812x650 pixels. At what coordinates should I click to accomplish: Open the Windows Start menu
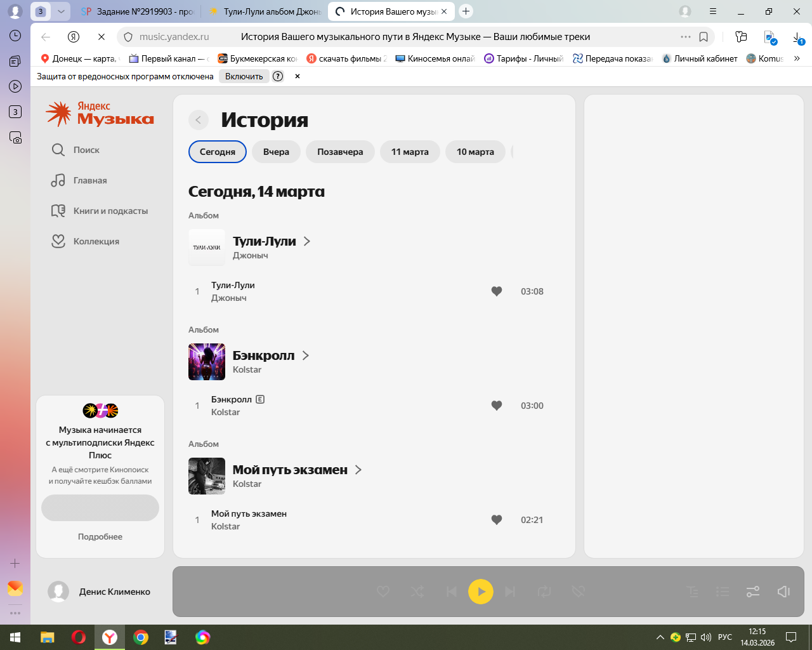click(15, 637)
